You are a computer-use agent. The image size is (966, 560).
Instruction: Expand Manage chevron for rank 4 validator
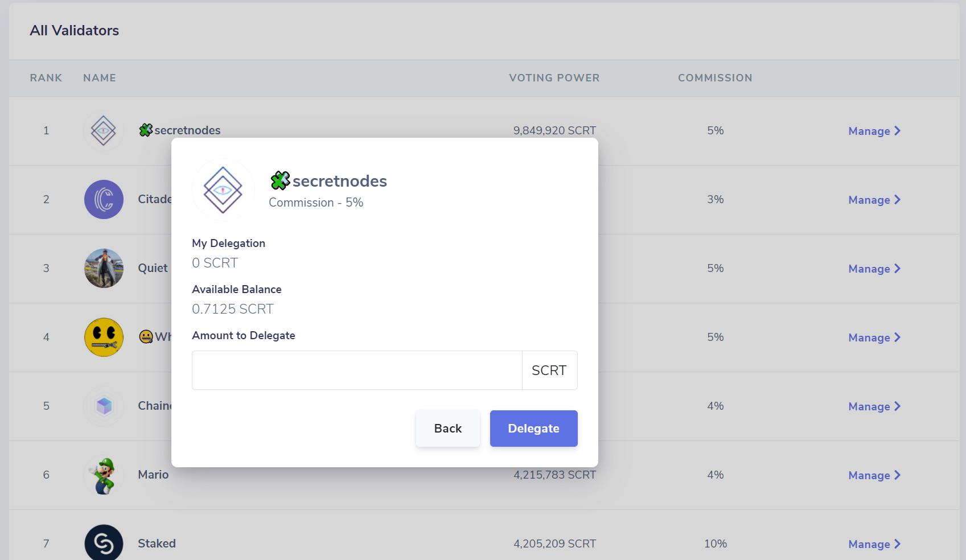[x=897, y=337]
